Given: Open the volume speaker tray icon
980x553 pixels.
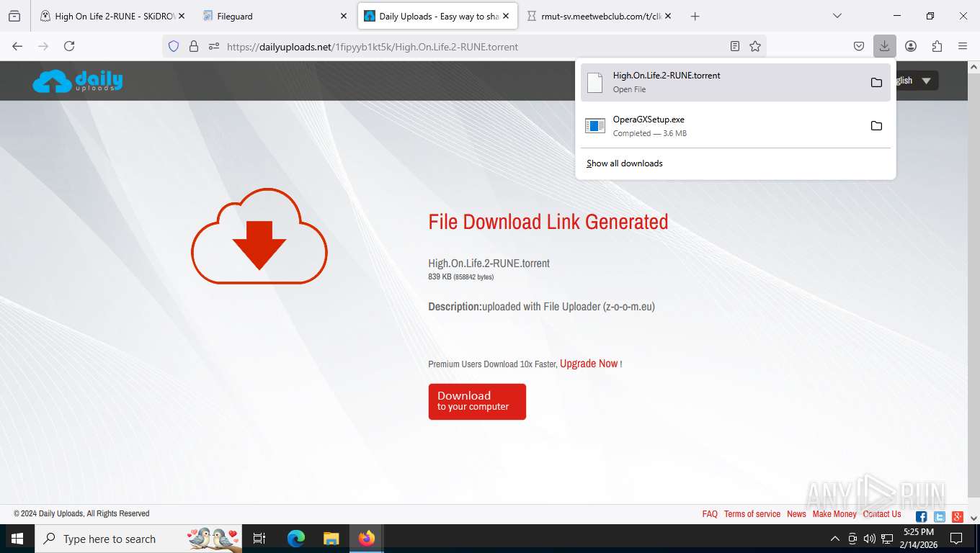Looking at the screenshot, I should (869, 539).
